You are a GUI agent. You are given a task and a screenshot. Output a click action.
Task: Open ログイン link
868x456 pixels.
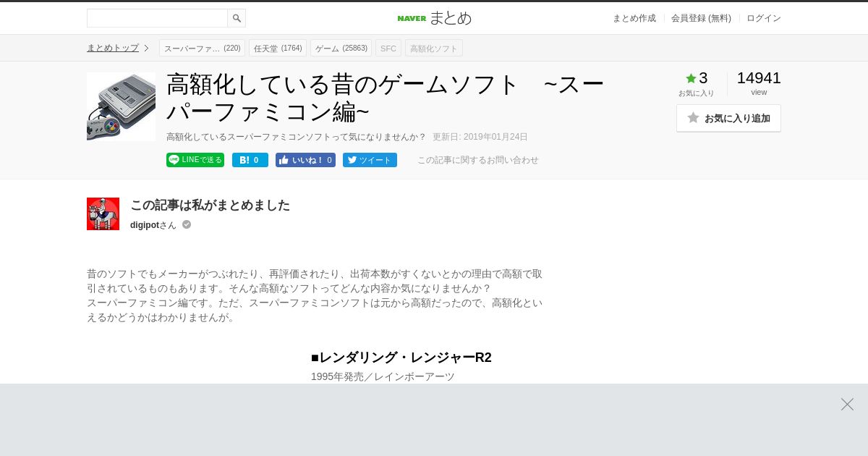point(764,18)
